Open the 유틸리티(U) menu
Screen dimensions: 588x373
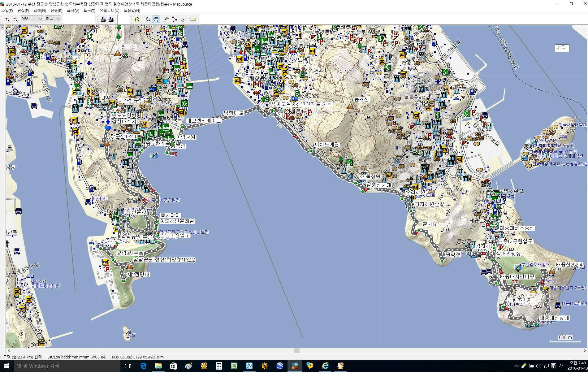pos(109,11)
